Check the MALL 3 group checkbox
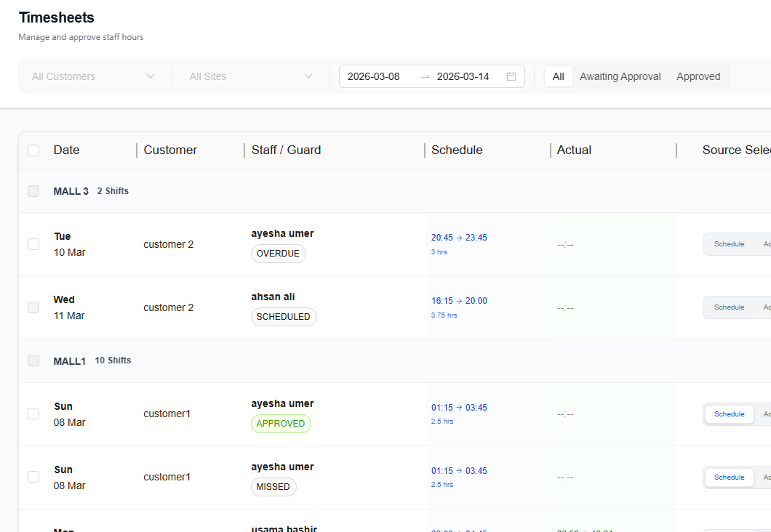This screenshot has width=771, height=532. click(33, 191)
